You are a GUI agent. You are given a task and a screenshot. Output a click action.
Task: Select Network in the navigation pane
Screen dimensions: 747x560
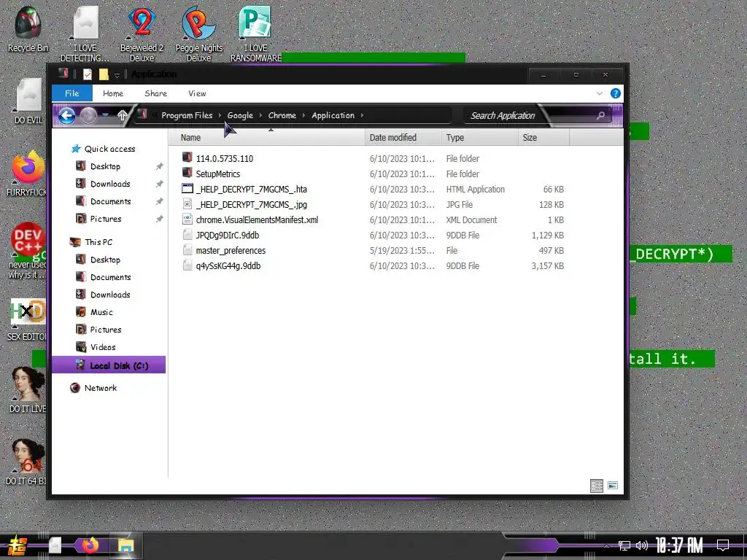(100, 388)
